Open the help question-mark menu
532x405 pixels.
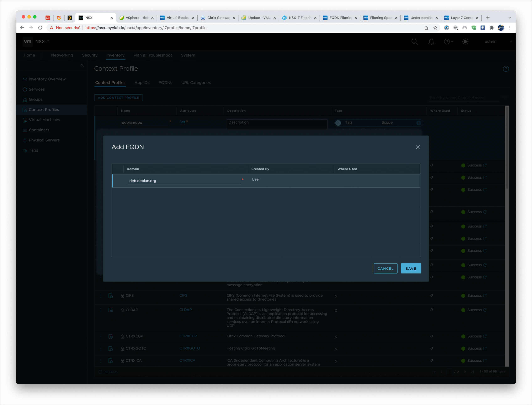[447, 42]
